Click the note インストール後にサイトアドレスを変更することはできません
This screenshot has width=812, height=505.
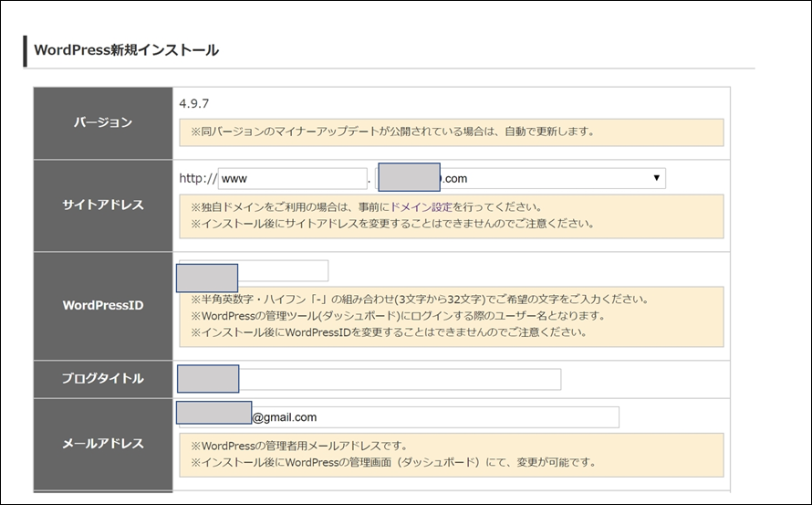pyautogui.click(x=392, y=224)
